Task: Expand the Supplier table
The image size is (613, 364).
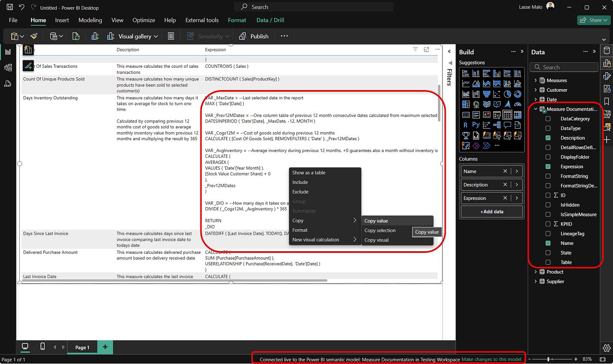Action: 536,282
